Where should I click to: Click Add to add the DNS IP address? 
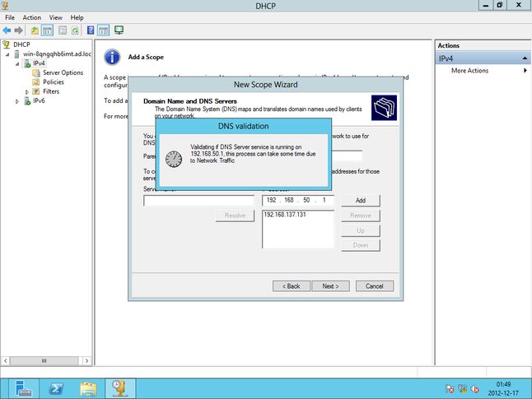361,201
